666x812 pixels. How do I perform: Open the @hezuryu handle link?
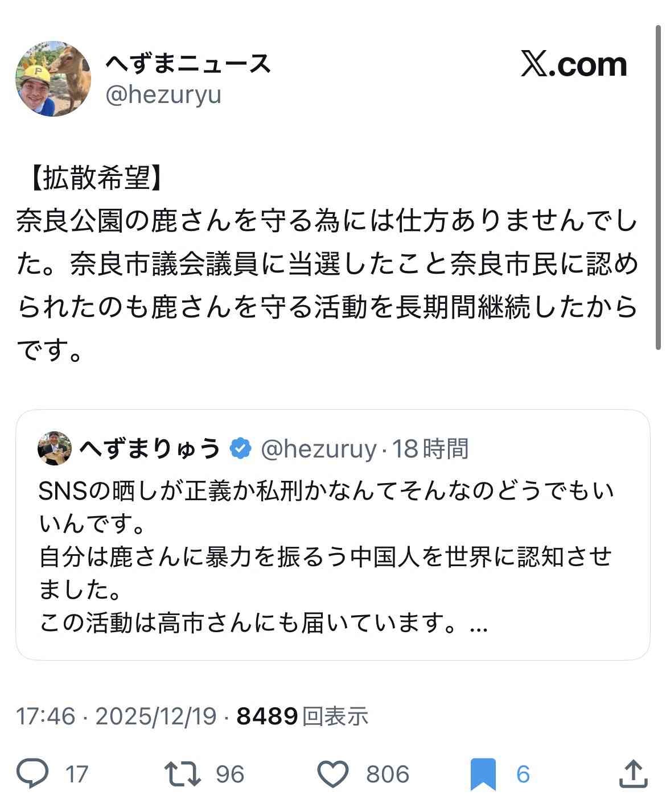click(x=163, y=95)
